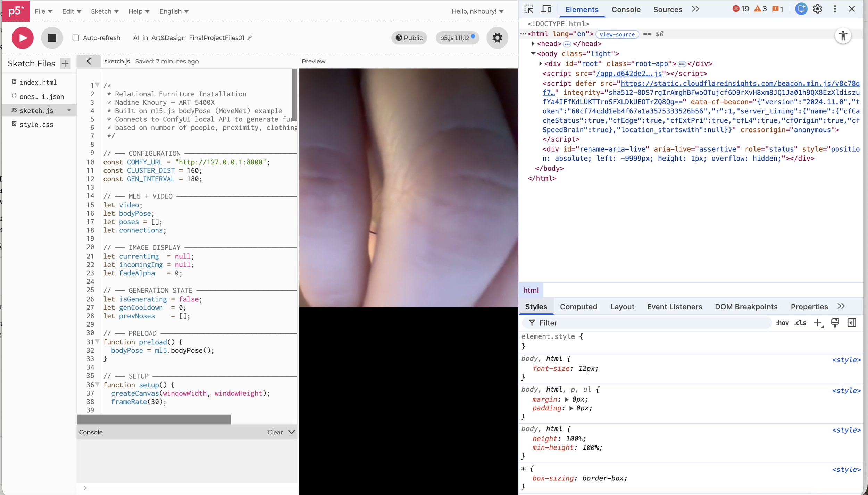868x495 pixels.
Task: Switch to the DevTools Console tab
Action: coord(626,10)
